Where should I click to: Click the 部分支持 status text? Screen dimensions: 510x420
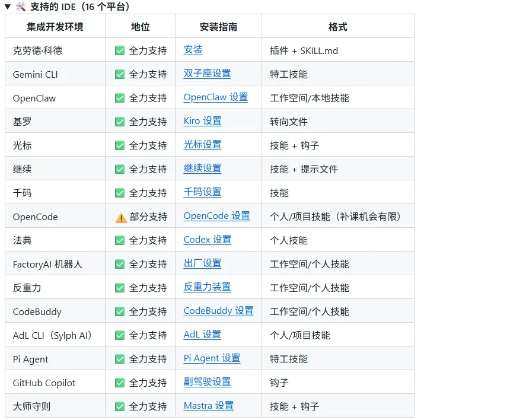[148, 217]
